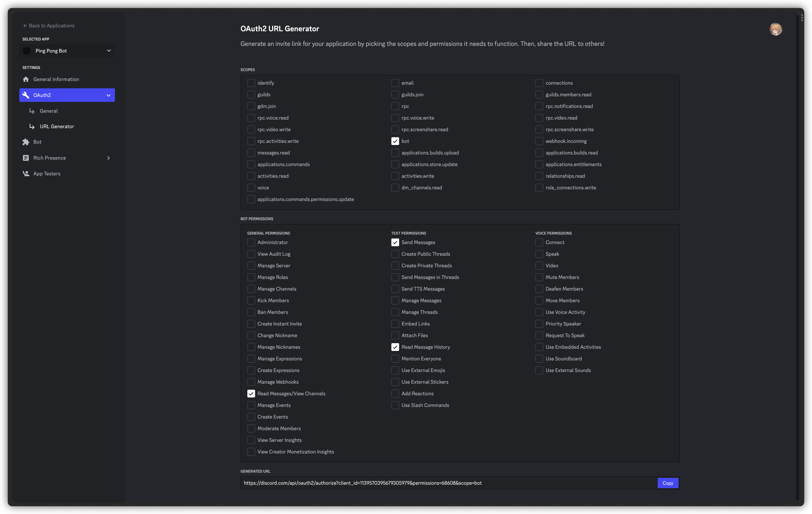The image size is (812, 514).
Task: Go back to Applications link
Action: point(51,26)
